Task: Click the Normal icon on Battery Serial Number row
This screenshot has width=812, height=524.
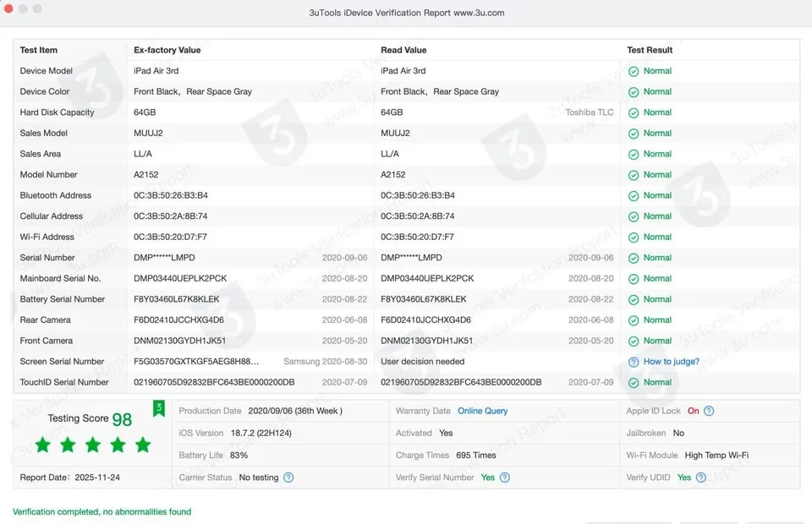Action: click(x=634, y=299)
